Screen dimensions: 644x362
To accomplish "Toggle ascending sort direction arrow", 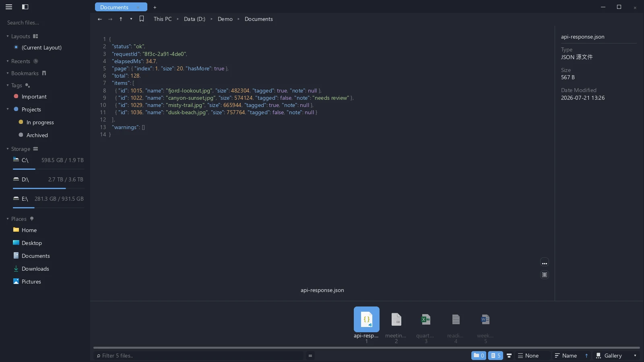I will point(586,356).
